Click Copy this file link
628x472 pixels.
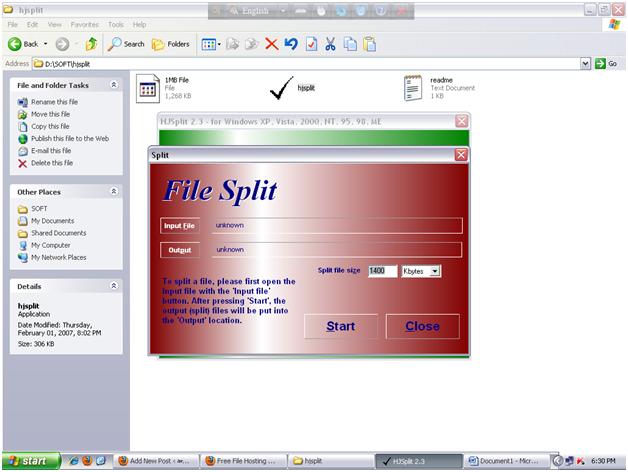tap(50, 126)
